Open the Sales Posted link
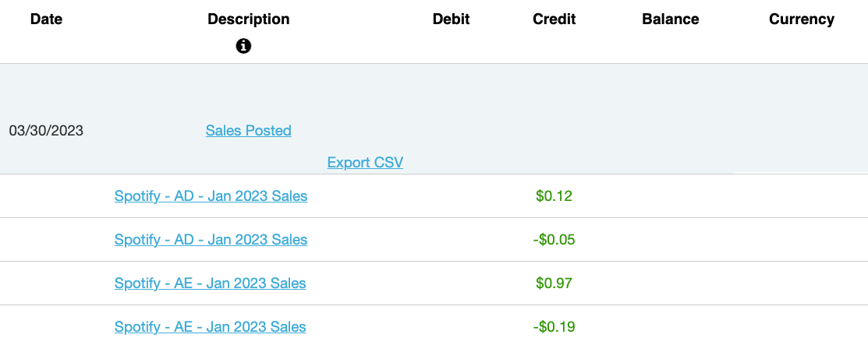Image resolution: width=868 pixels, height=345 pixels. coord(249,131)
